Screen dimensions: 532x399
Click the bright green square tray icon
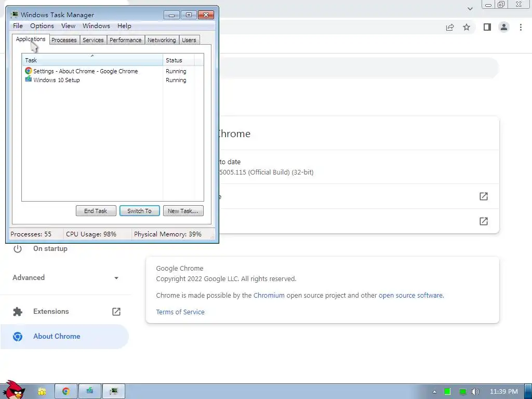447,392
